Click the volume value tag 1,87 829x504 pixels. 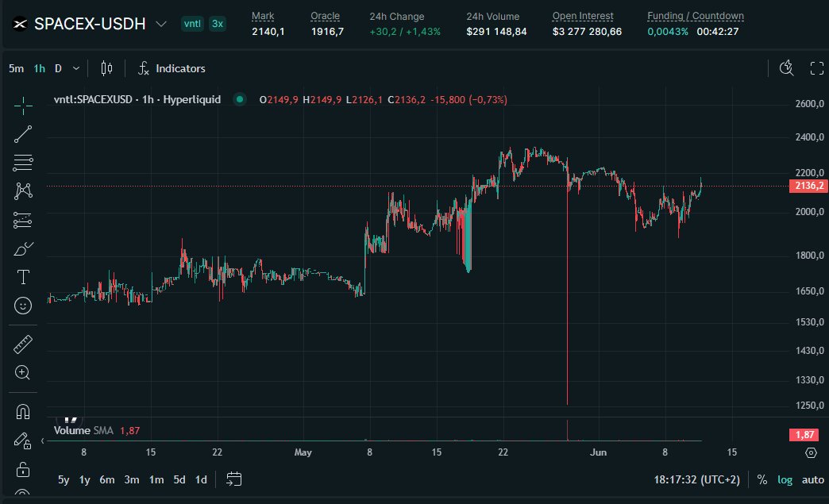pos(804,435)
